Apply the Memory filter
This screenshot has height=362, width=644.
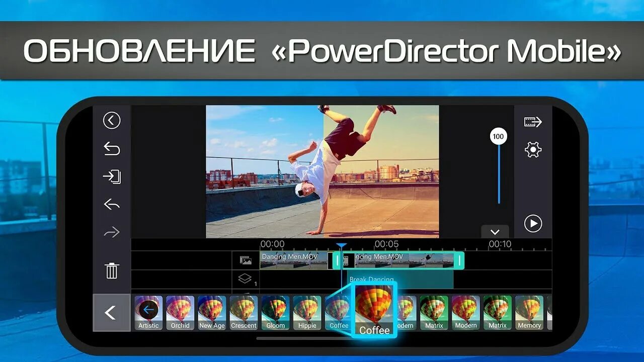529,313
